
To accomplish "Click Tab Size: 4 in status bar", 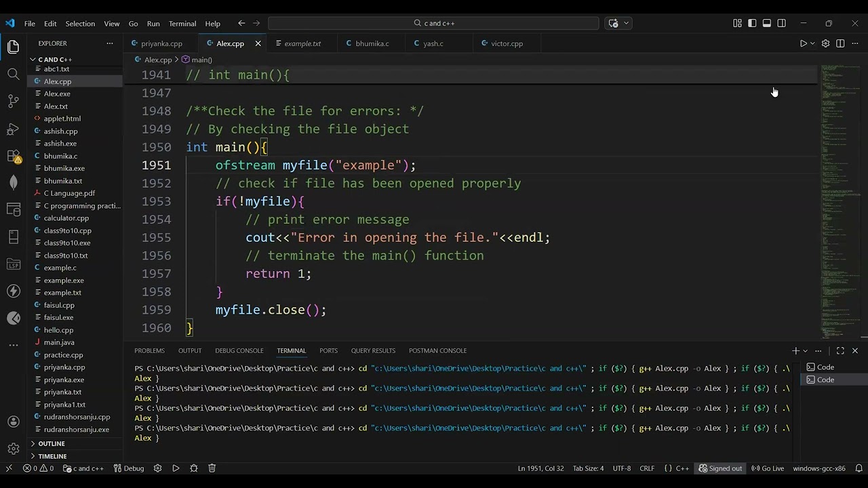I will tap(588, 468).
